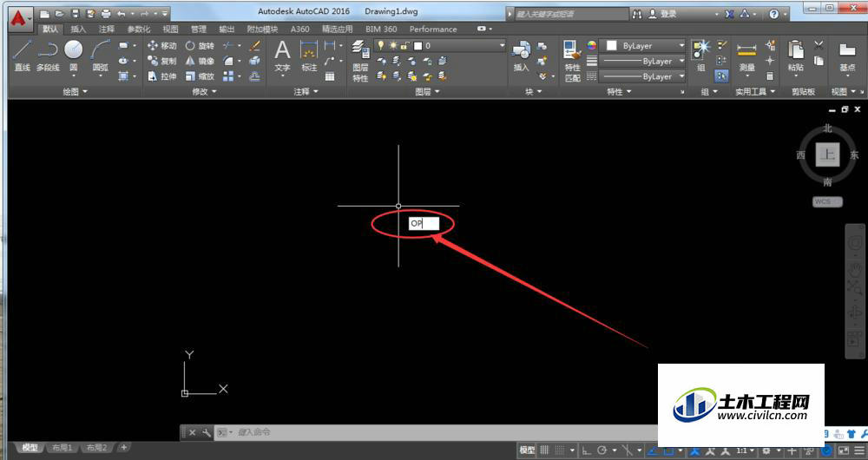Toggle polar tracking in status bar
Screen dimensions: 868x460
(x=602, y=450)
